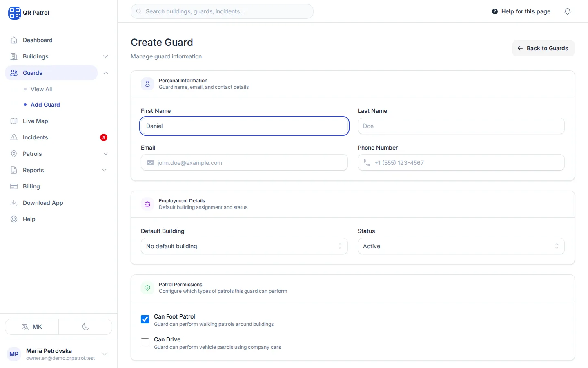This screenshot has width=588, height=368.
Task: Enable the Can Drive checkbox
Action: tap(145, 342)
